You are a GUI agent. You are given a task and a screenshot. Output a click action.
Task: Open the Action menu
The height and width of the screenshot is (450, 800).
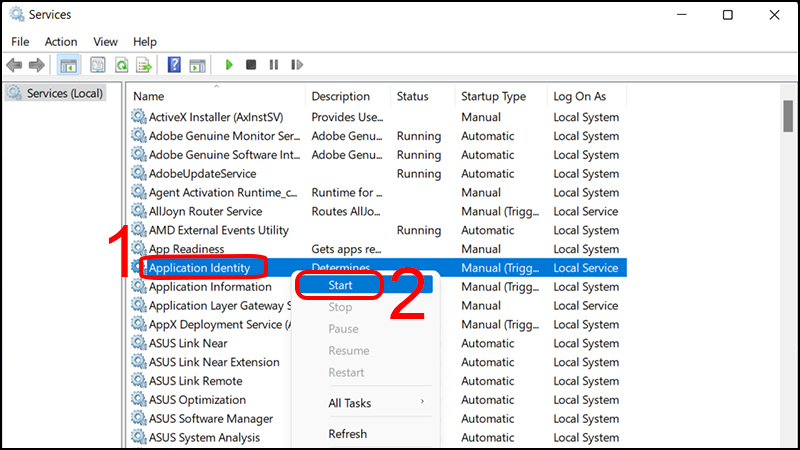click(x=61, y=42)
